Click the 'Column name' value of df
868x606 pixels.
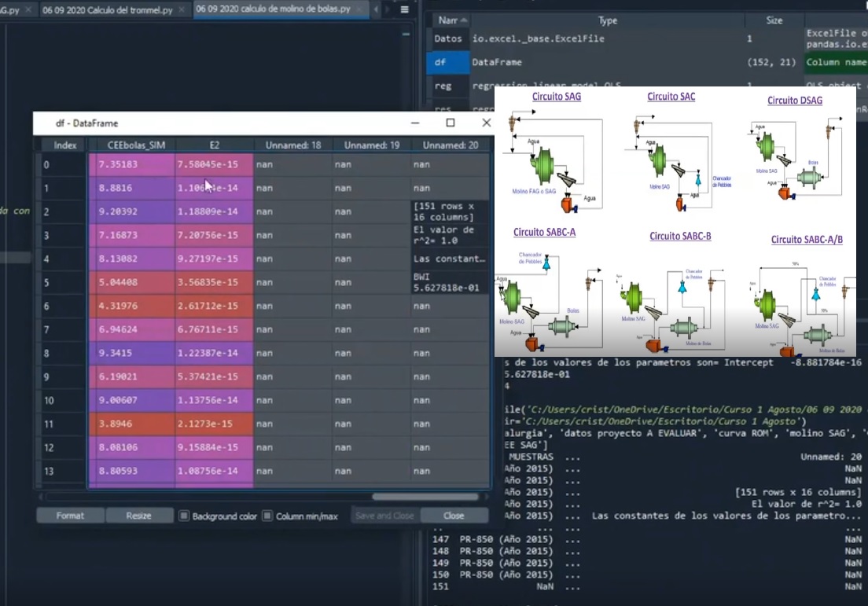pos(836,62)
